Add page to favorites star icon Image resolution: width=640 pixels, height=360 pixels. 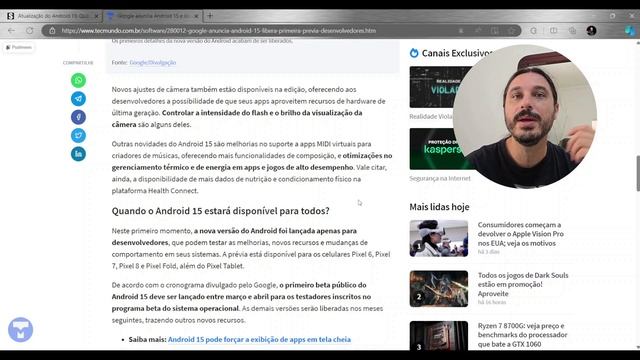tap(512, 31)
